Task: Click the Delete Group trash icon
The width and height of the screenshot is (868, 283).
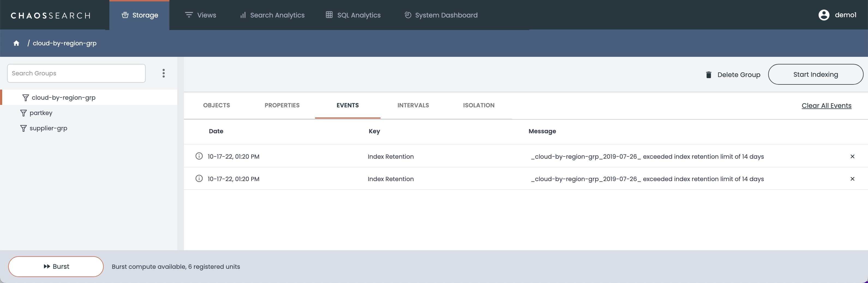Action: 709,75
